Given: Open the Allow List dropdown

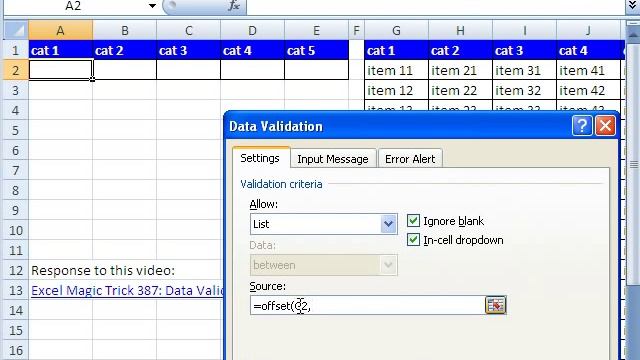Looking at the screenshot, I should point(388,224).
